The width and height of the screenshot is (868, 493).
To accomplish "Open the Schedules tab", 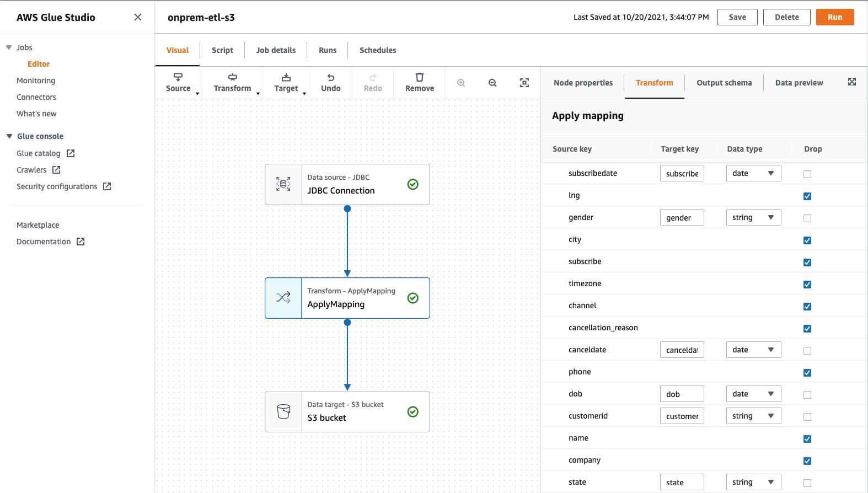I will coord(378,50).
